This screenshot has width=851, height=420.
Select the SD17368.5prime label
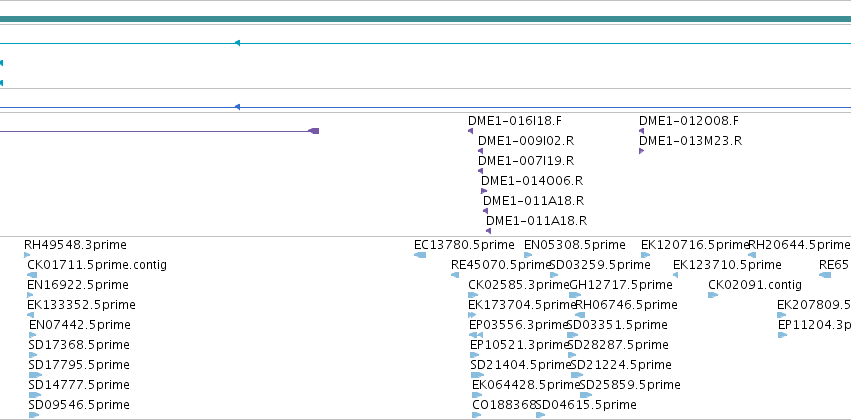[79, 345]
